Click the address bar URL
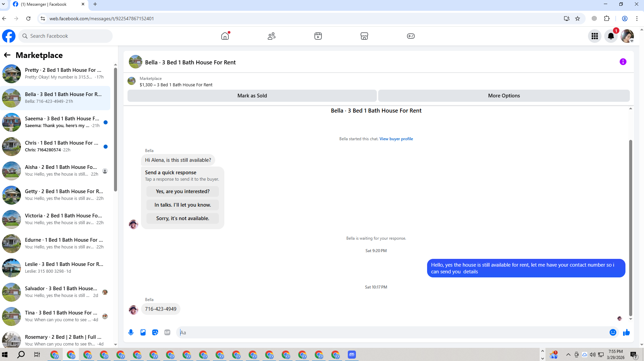 click(x=102, y=19)
